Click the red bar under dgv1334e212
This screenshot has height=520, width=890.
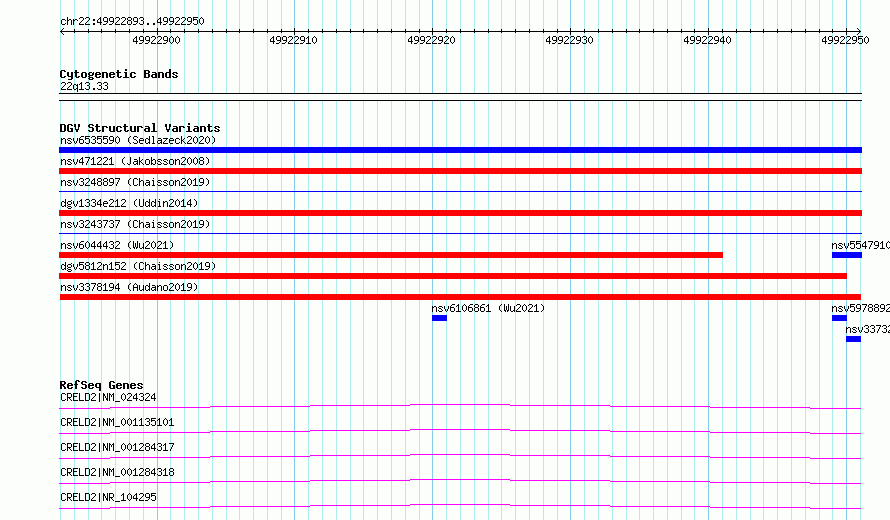tap(460, 213)
